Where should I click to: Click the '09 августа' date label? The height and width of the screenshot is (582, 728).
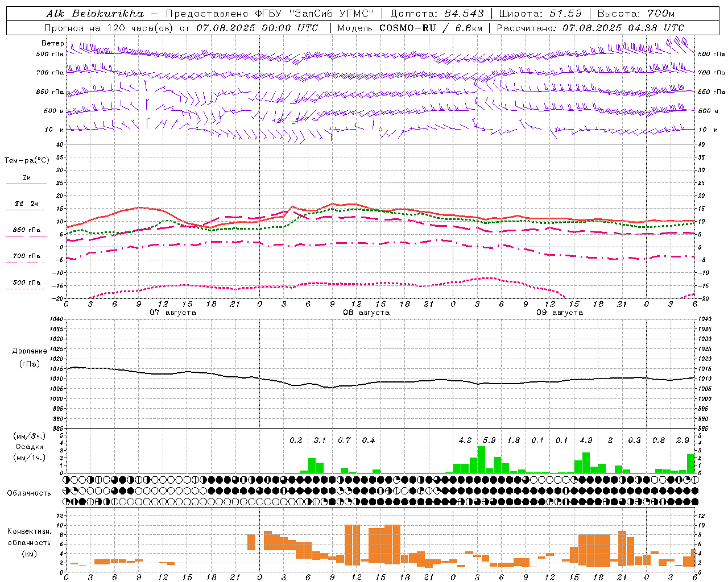[560, 313]
